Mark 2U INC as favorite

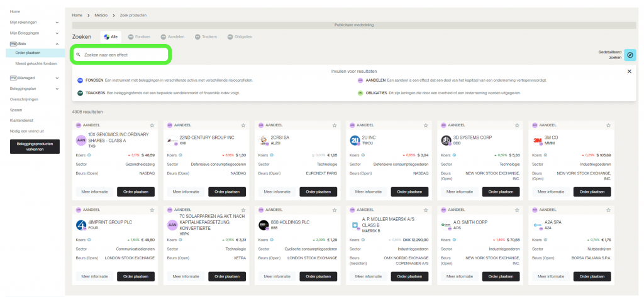point(426,125)
